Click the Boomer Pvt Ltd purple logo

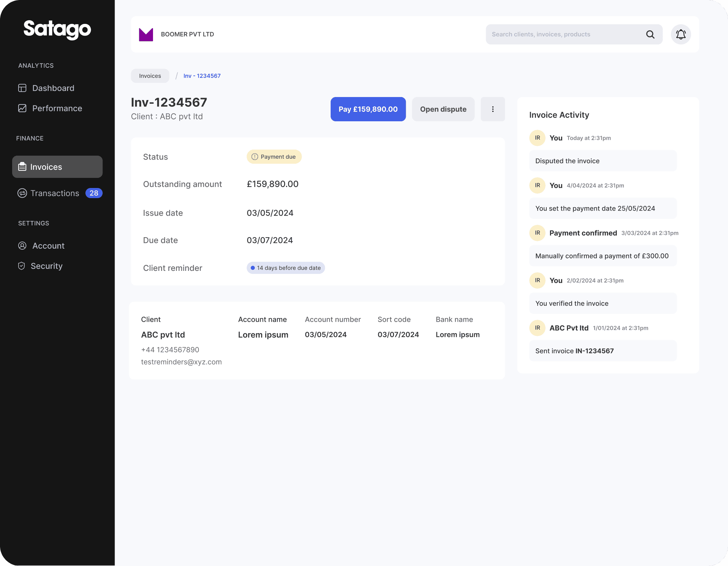(146, 34)
